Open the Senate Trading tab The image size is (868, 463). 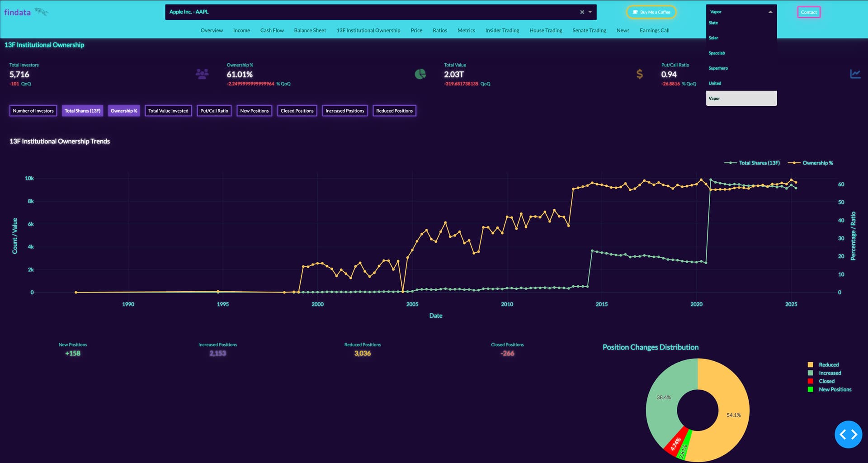pos(589,30)
